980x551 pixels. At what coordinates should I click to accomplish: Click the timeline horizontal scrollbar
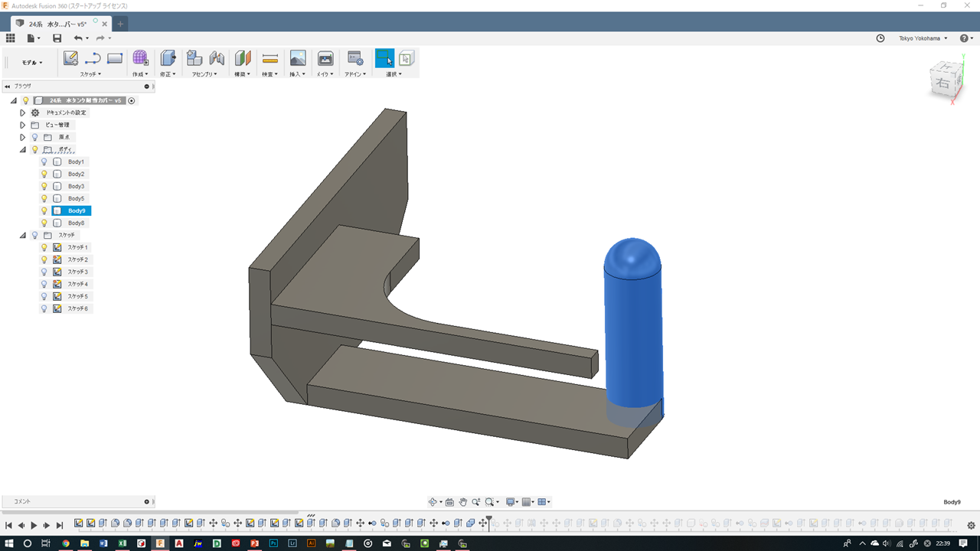[149, 513]
